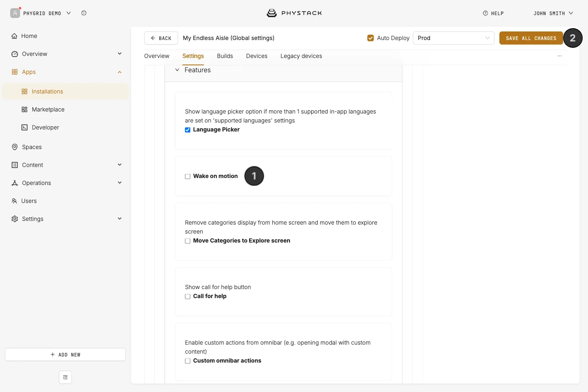Click the Phystack logo in header
This screenshot has height=392, width=588.
pos(294,13)
